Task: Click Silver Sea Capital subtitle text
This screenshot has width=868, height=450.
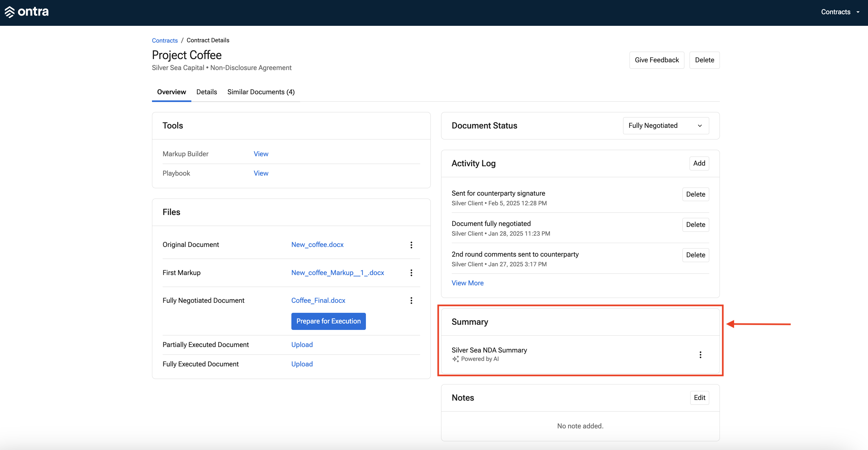Action: [x=178, y=67]
